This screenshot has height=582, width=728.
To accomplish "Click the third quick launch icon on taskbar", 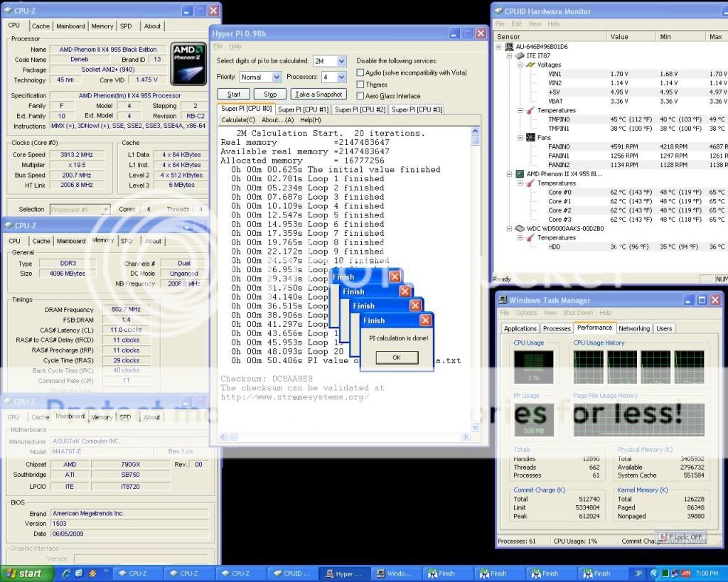I will click(92, 573).
